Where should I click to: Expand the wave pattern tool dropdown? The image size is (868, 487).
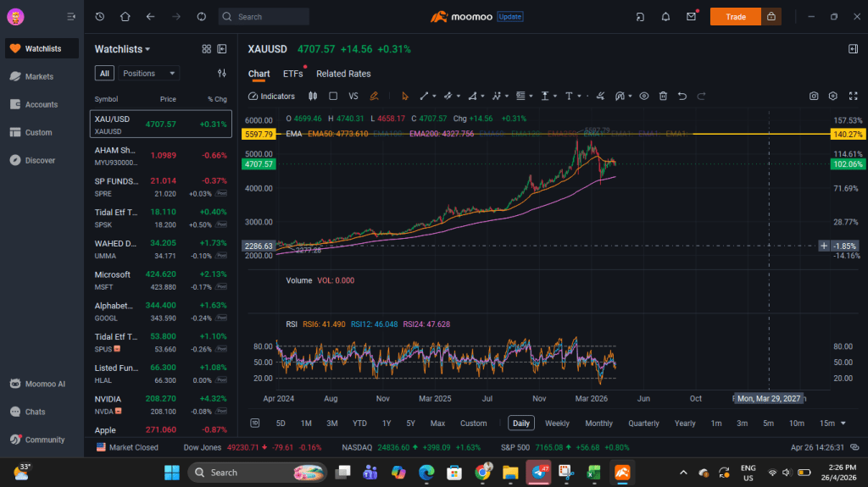pyautogui.click(x=507, y=97)
